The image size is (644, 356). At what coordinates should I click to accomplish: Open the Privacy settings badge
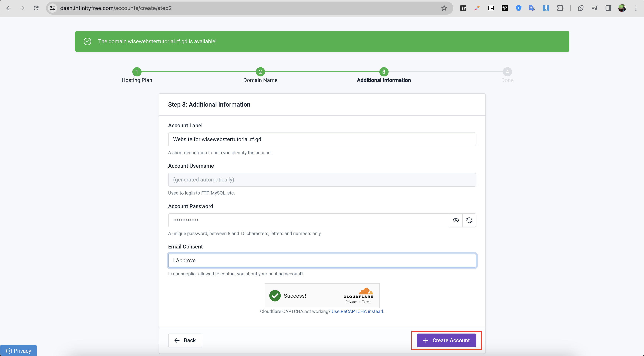[x=18, y=351]
